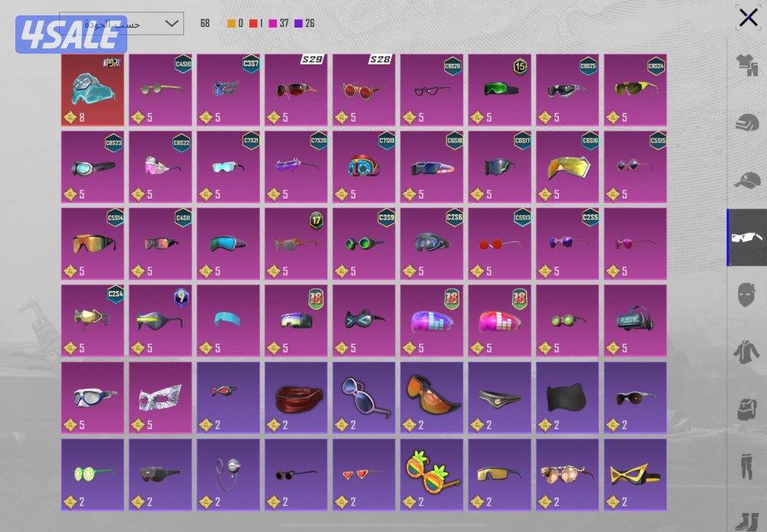Select the glasses with the S28 badge
This screenshot has height=532, width=767.
tap(364, 90)
